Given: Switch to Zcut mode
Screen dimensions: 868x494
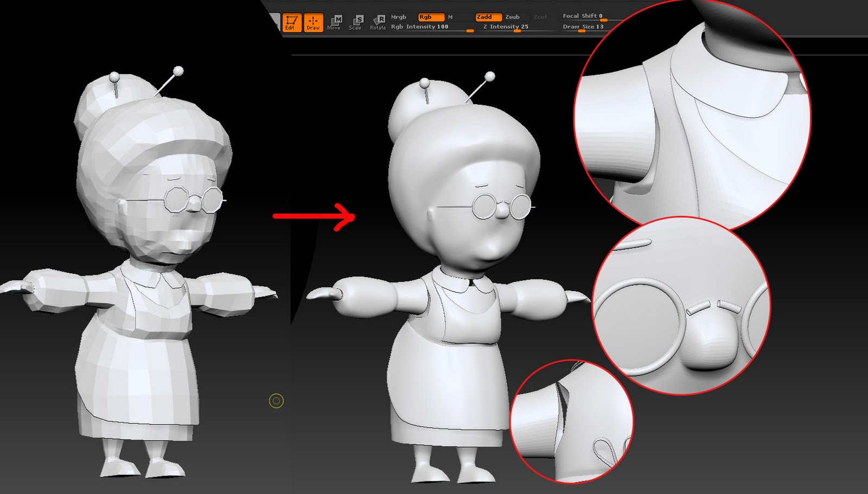Looking at the screenshot, I should point(541,17).
